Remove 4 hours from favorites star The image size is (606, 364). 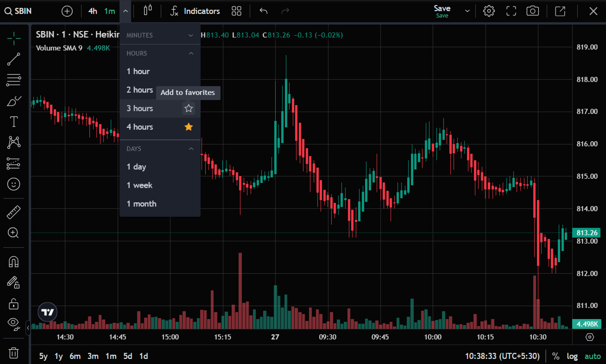[188, 127]
